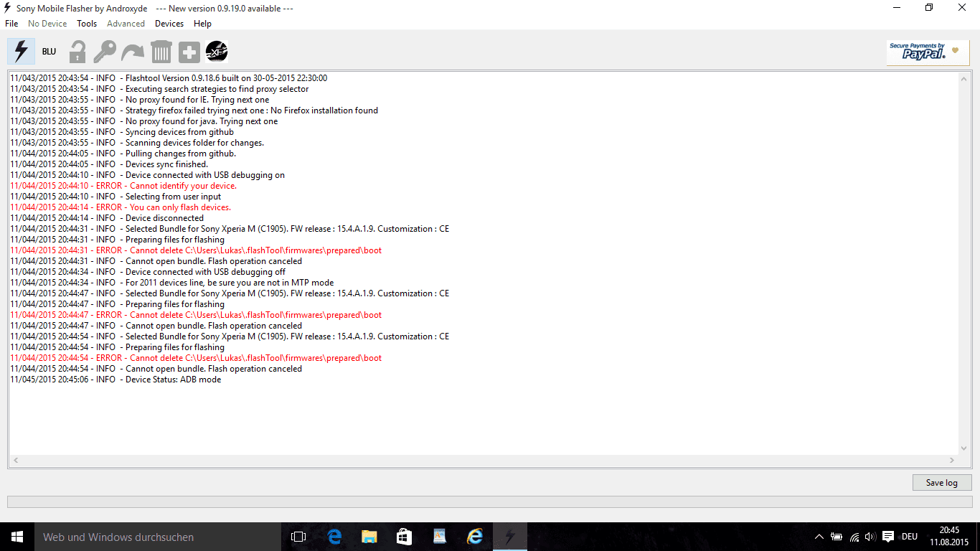Click the curved arrow icon in toolbar
This screenshot has width=980, height=551.
[133, 52]
